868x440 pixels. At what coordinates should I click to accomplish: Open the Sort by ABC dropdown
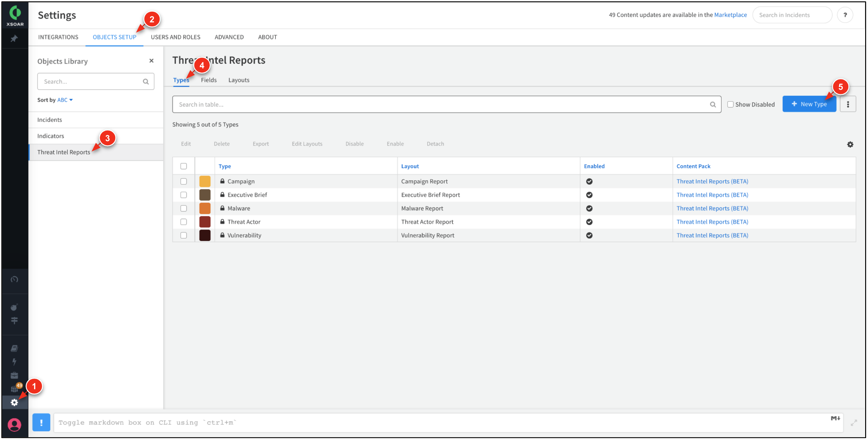coord(65,100)
